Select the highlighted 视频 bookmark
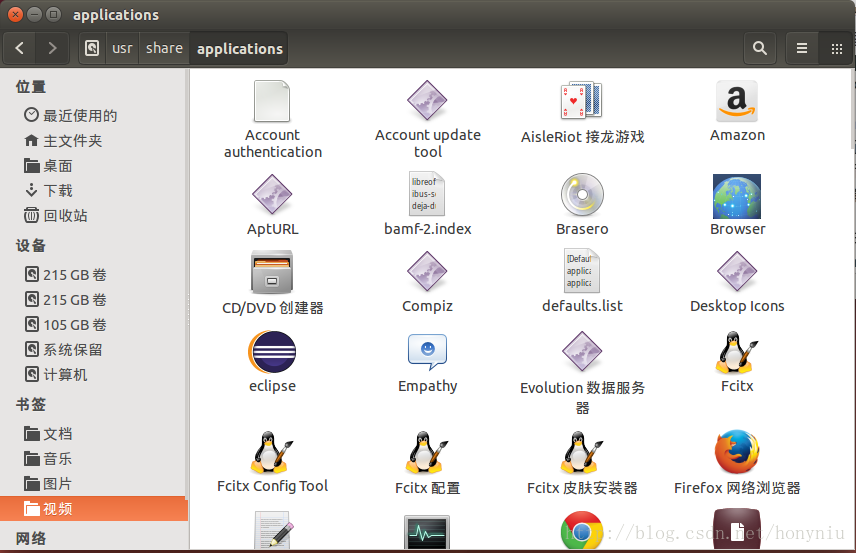 pyautogui.click(x=94, y=509)
